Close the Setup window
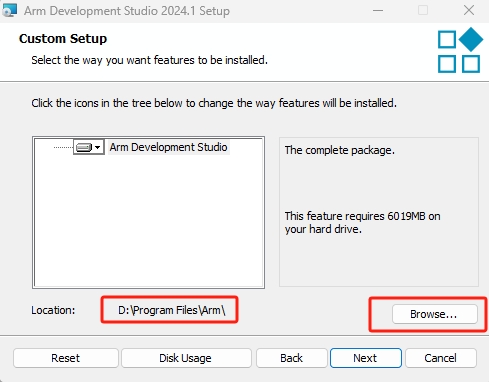Image resolution: width=489 pixels, height=382 pixels. coord(469,10)
